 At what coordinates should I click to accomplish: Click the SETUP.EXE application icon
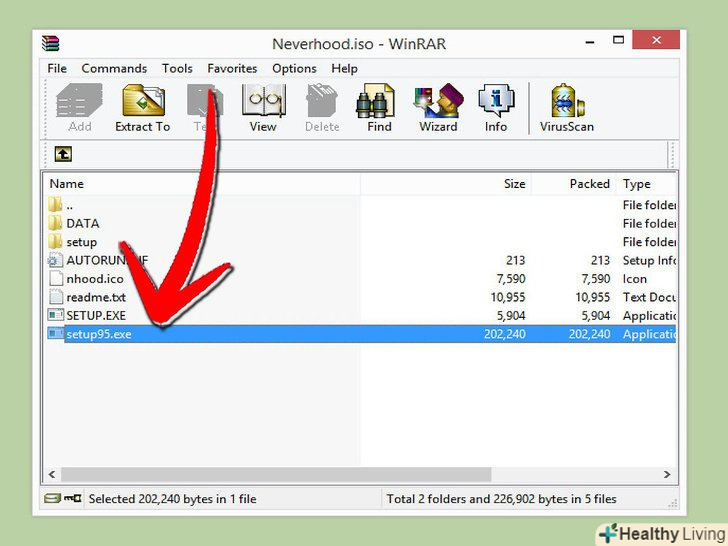point(56,315)
